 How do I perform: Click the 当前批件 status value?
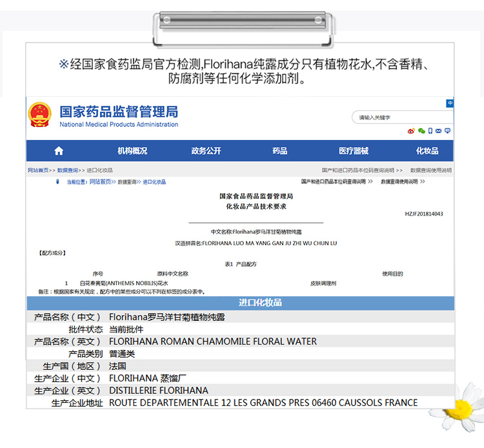tap(126, 329)
